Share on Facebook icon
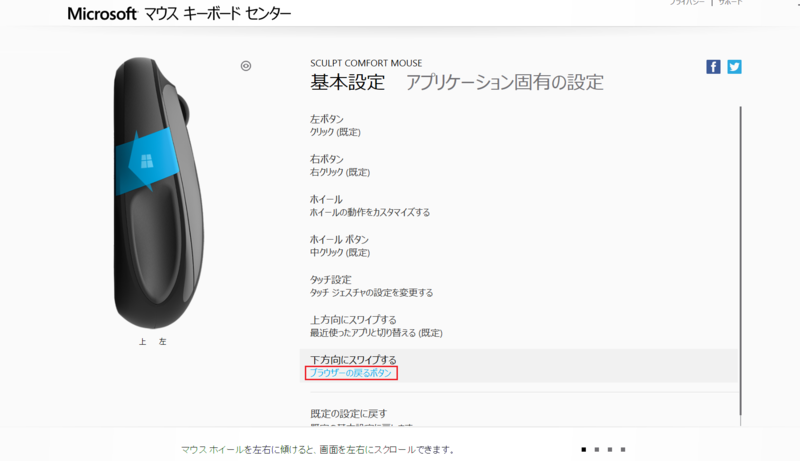 pos(713,67)
